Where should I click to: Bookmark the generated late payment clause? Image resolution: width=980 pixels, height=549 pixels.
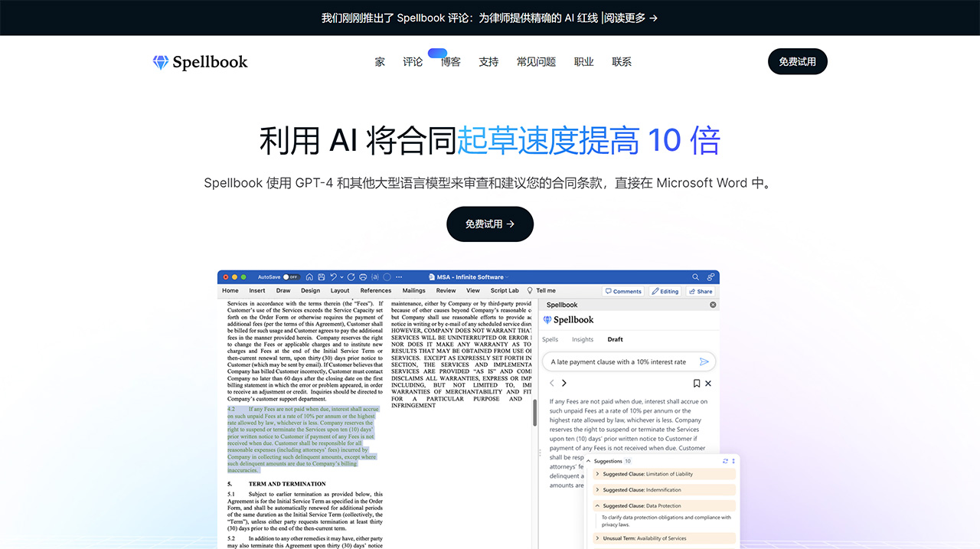[697, 384]
